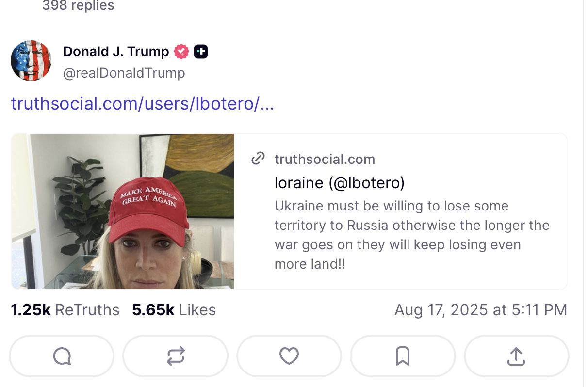Screen dimensions: 588x387
Task: ReTruth this post using the arrows icon
Action: (x=175, y=356)
